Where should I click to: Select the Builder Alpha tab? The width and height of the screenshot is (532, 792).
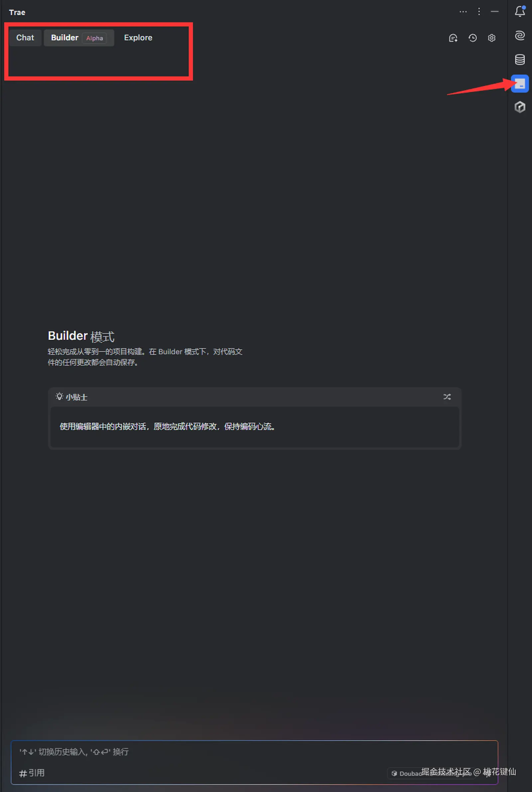coord(79,38)
